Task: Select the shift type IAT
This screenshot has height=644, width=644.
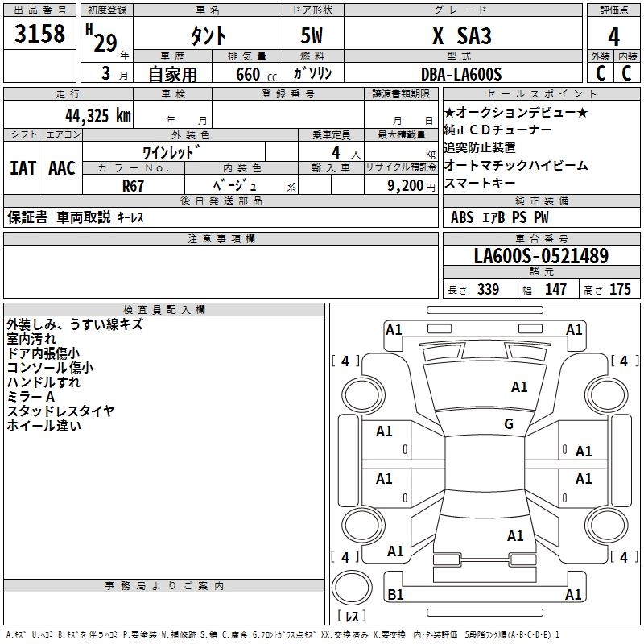Action: 23,168
